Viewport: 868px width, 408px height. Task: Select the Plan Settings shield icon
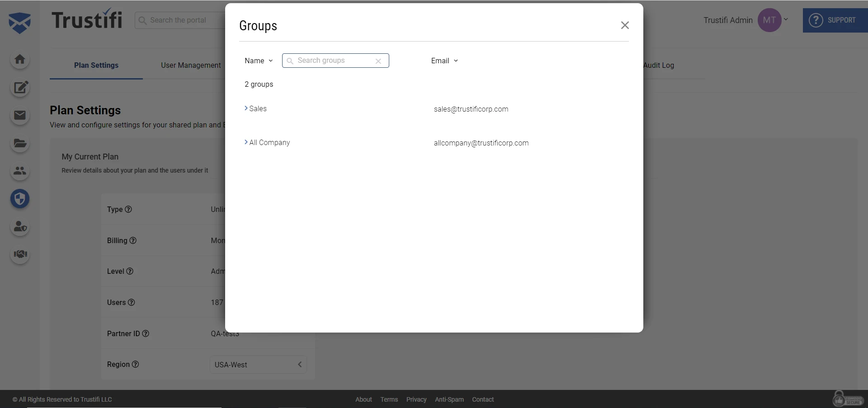click(x=20, y=199)
